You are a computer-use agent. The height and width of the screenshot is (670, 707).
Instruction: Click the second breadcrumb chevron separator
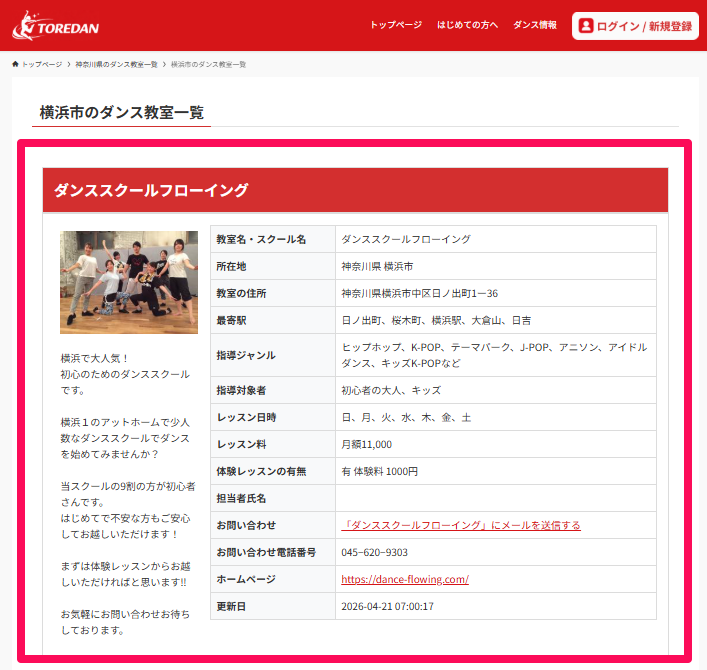pyautogui.click(x=164, y=64)
